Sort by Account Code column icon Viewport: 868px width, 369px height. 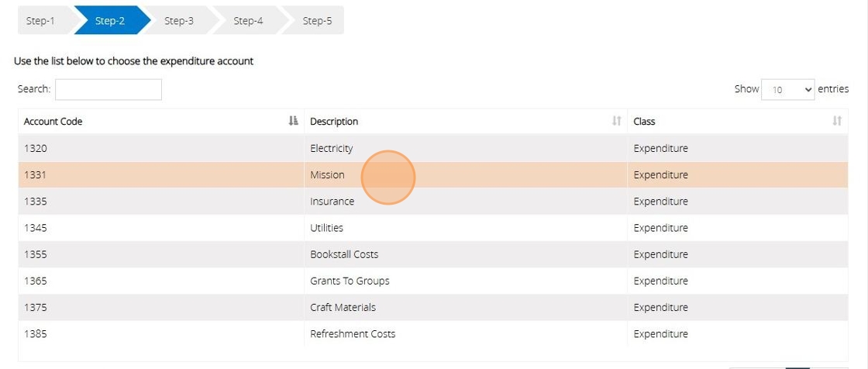pyautogui.click(x=293, y=121)
